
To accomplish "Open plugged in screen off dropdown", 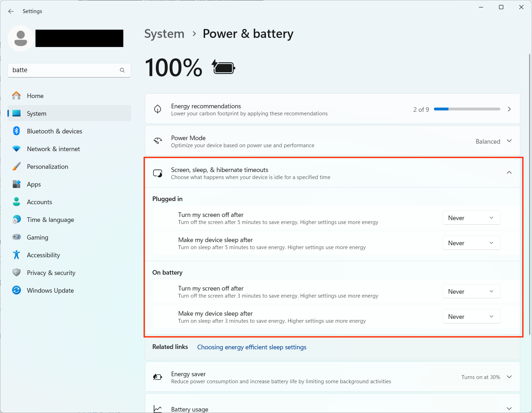I will pyautogui.click(x=471, y=218).
